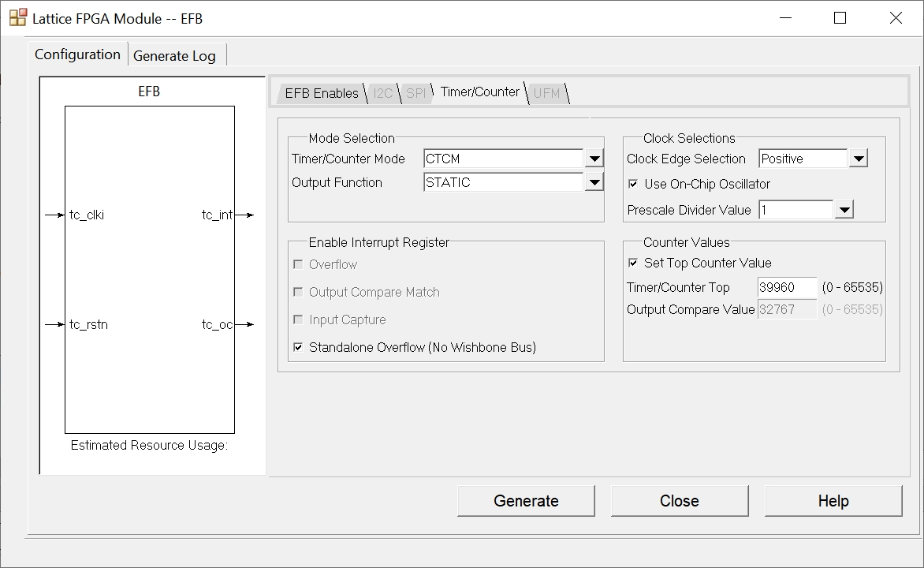Image resolution: width=924 pixels, height=568 pixels.
Task: Click the disabled SPI tab
Action: (x=415, y=93)
